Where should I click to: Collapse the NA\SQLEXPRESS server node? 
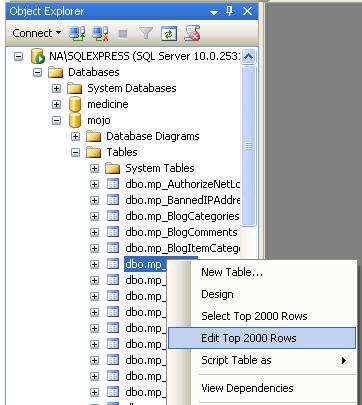pos(19,56)
